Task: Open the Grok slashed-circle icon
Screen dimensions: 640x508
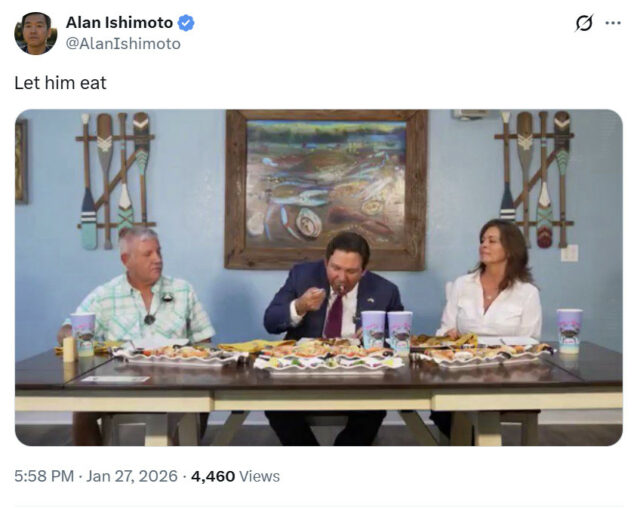Action: [584, 23]
